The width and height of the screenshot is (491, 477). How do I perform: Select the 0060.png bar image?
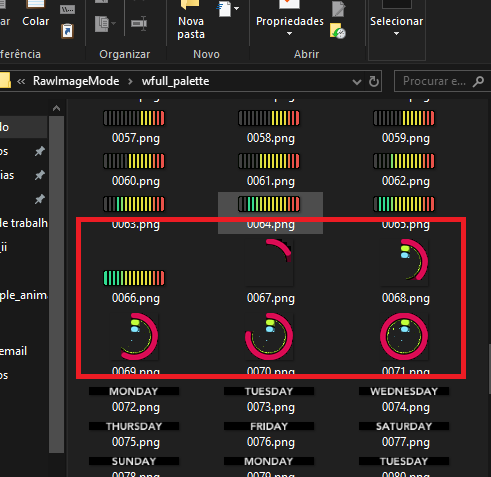(x=134, y=161)
